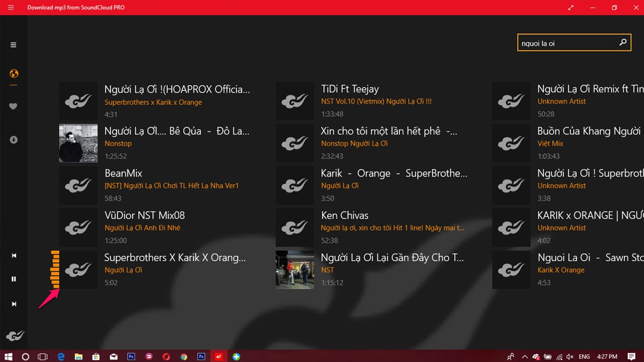644x362 pixels.
Task: Click artwork icon of Ken Chivas track
Action: click(295, 228)
